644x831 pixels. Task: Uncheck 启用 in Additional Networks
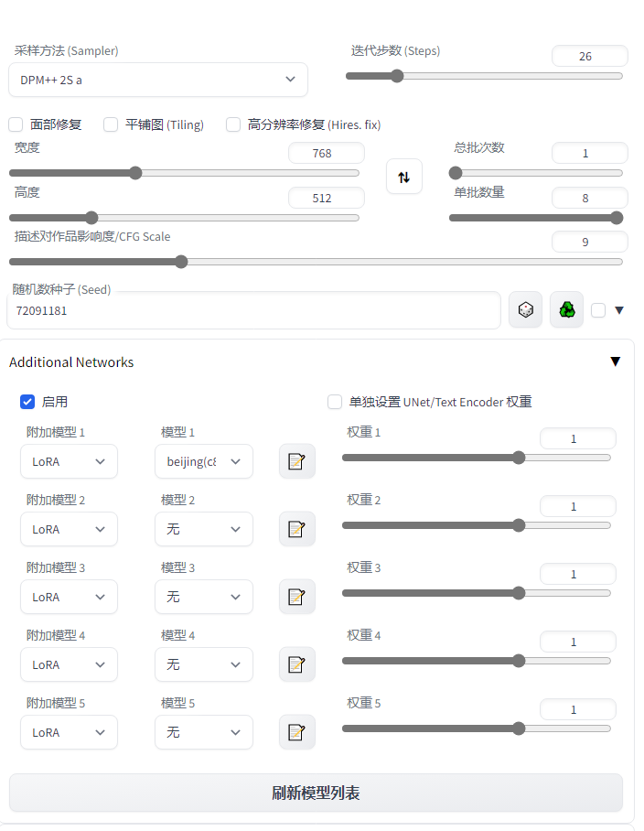click(x=27, y=402)
